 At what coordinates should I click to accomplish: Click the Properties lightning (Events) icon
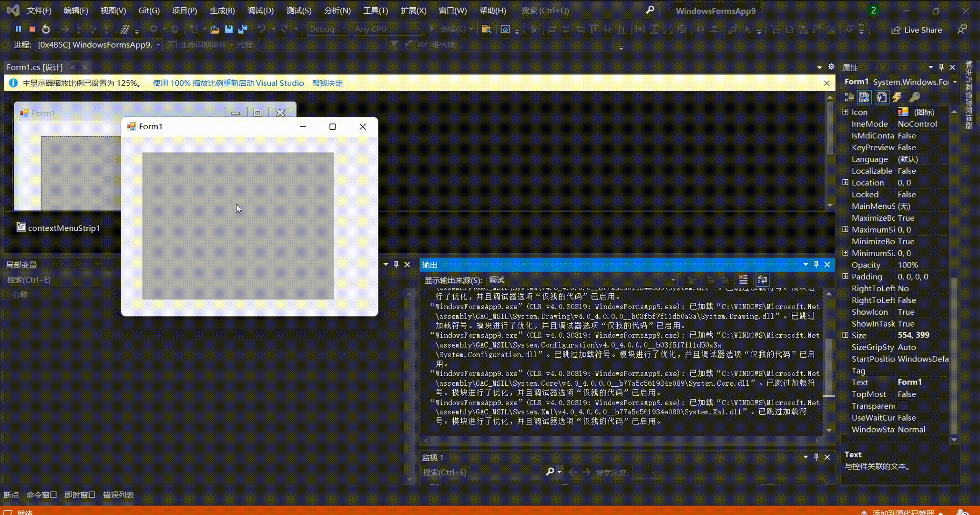tap(898, 97)
